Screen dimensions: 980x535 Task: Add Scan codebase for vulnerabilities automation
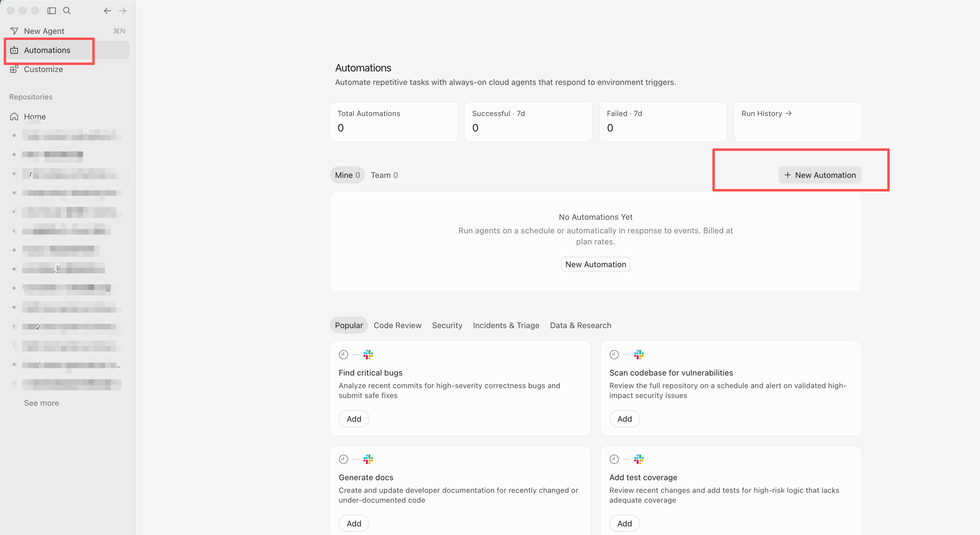tap(624, 418)
